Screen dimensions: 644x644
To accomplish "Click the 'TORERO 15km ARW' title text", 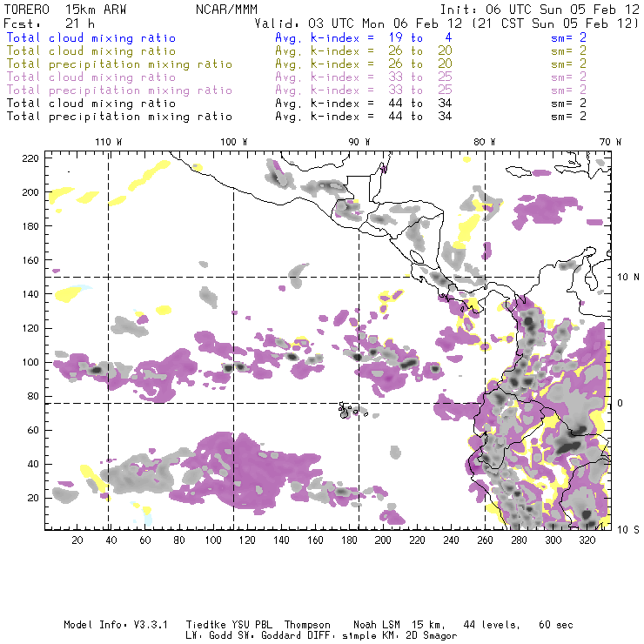I will (x=65, y=10).
